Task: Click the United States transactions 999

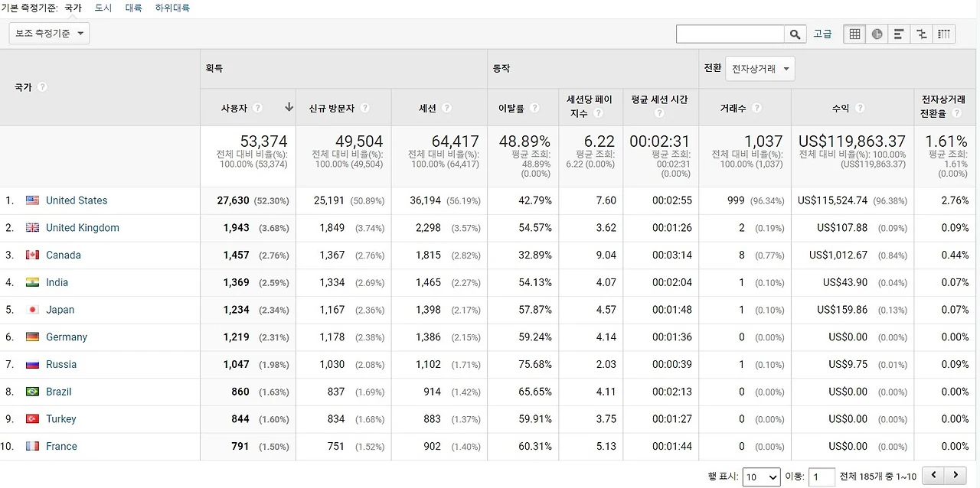Action: 736,200
